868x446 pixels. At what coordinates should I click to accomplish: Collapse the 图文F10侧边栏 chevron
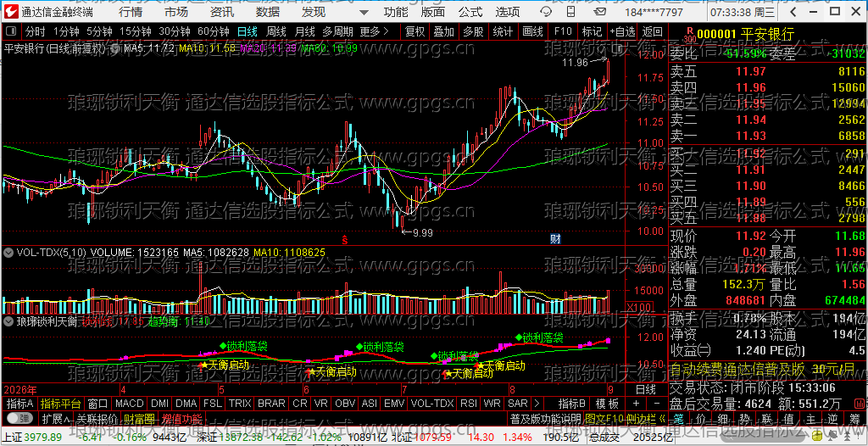[663, 418]
